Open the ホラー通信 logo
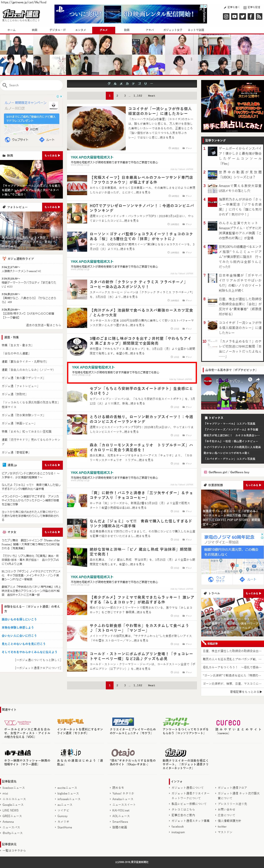 (x=18, y=753)
